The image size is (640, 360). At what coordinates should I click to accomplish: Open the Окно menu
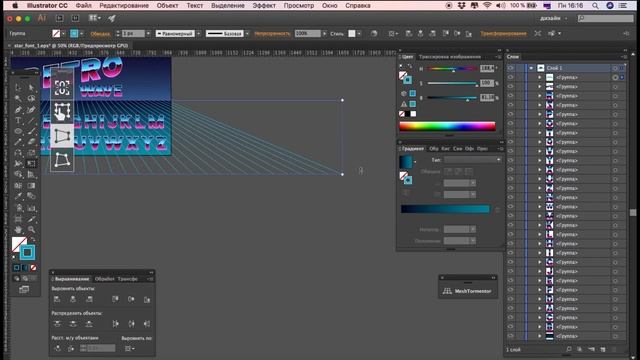tap(329, 6)
